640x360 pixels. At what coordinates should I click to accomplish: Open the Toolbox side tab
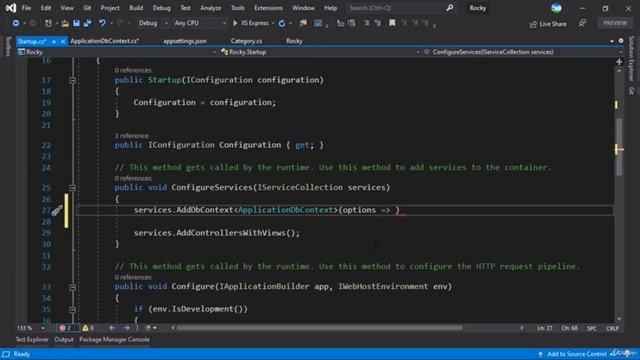[8, 46]
